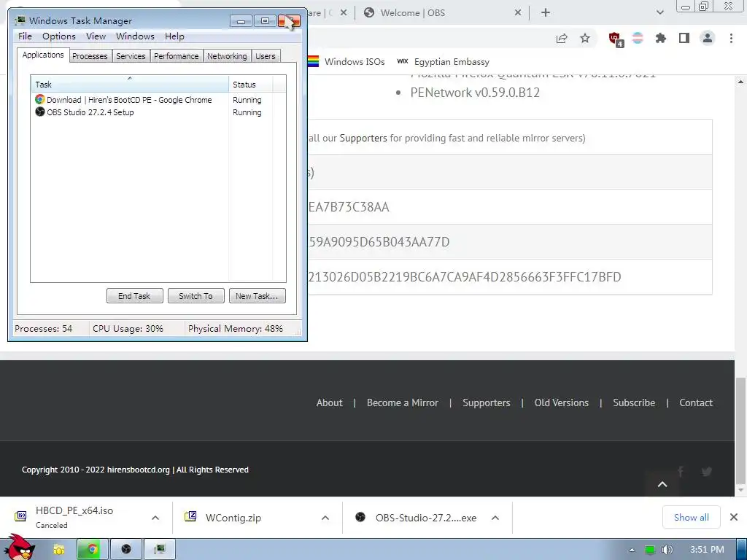Click the striped flag extension icon
The image size is (747, 560).
pos(638,39)
